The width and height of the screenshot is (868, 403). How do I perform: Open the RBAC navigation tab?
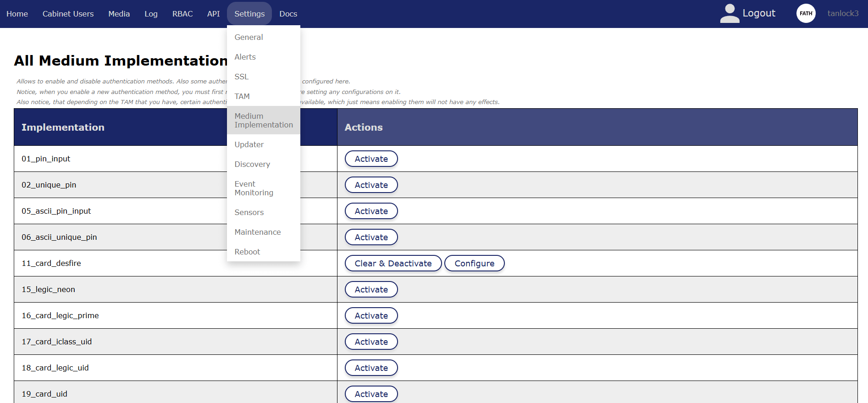click(182, 14)
